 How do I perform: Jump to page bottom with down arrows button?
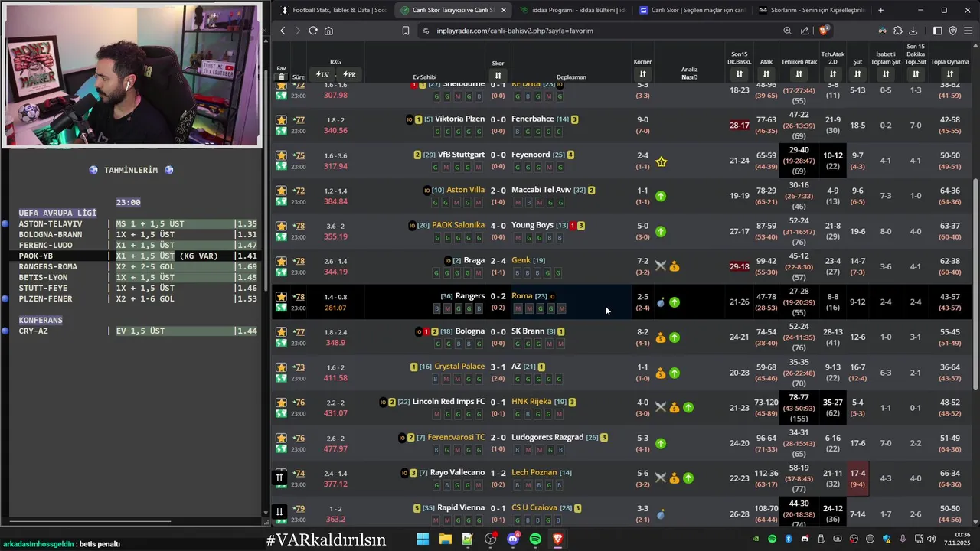[x=279, y=512]
